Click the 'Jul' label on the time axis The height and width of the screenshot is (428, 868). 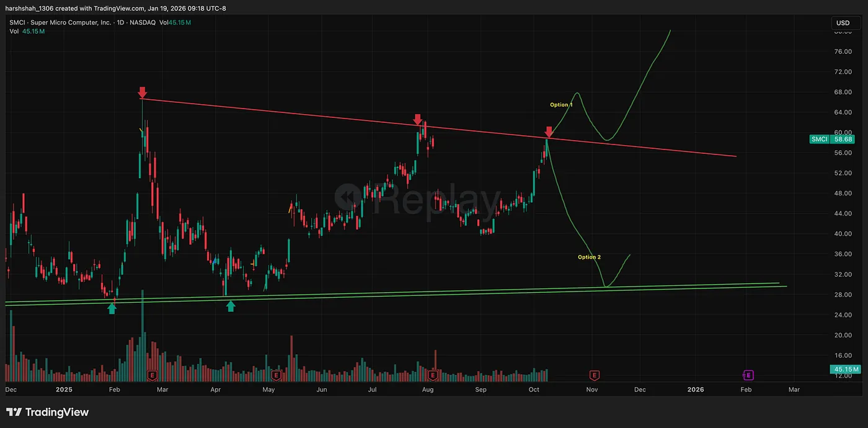(x=372, y=390)
